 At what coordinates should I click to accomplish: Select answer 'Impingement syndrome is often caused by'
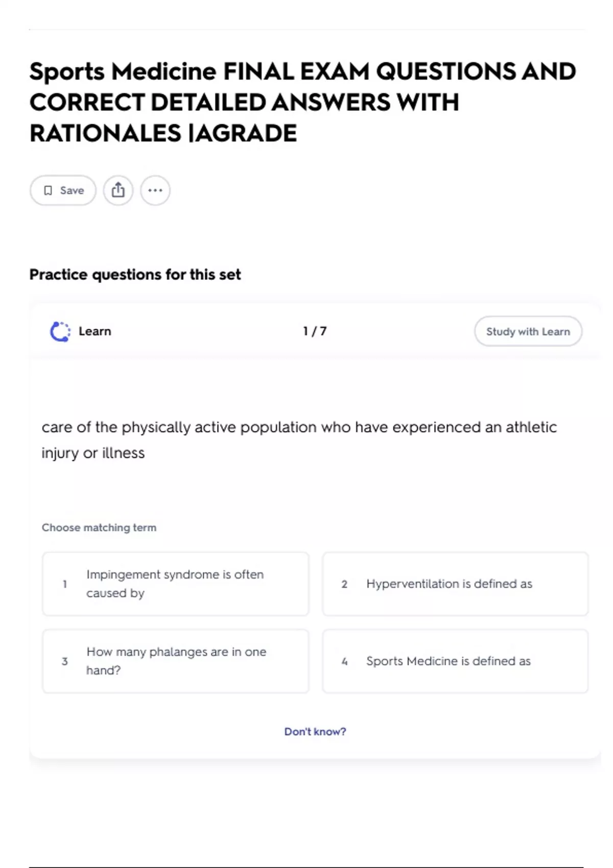pyautogui.click(x=175, y=584)
